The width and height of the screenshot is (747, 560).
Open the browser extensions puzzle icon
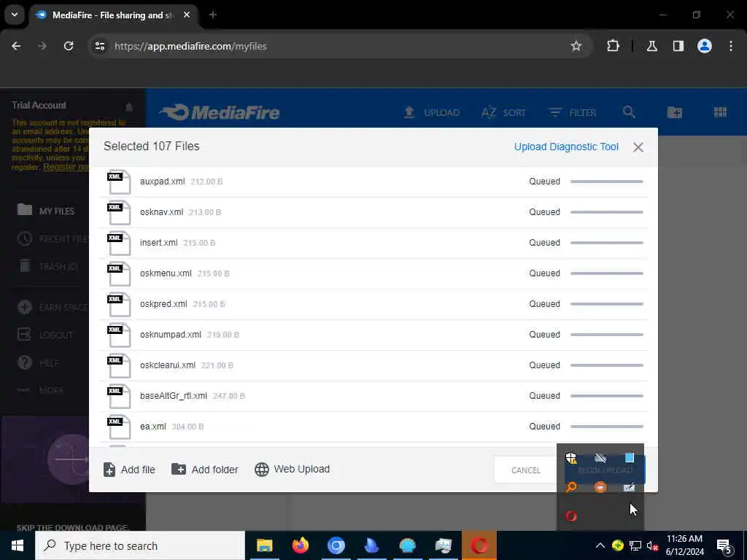[613, 46]
